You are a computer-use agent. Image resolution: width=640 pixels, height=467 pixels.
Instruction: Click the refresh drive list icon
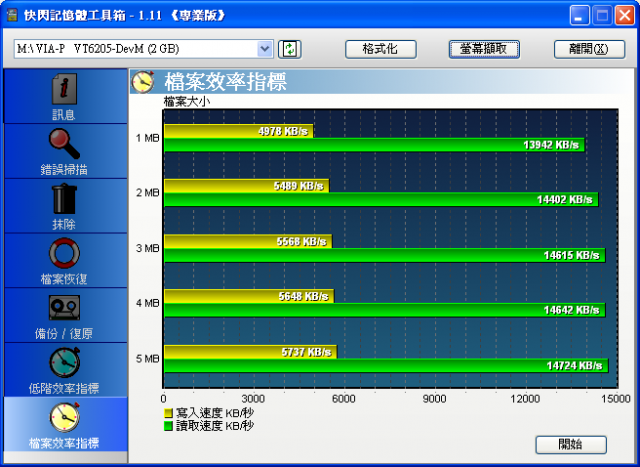pyautogui.click(x=289, y=49)
